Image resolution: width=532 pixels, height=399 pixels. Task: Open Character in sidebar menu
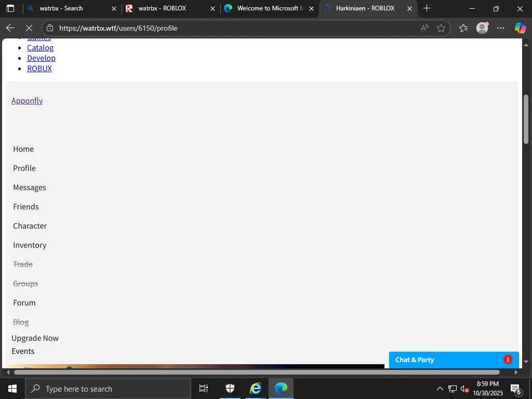(x=30, y=226)
